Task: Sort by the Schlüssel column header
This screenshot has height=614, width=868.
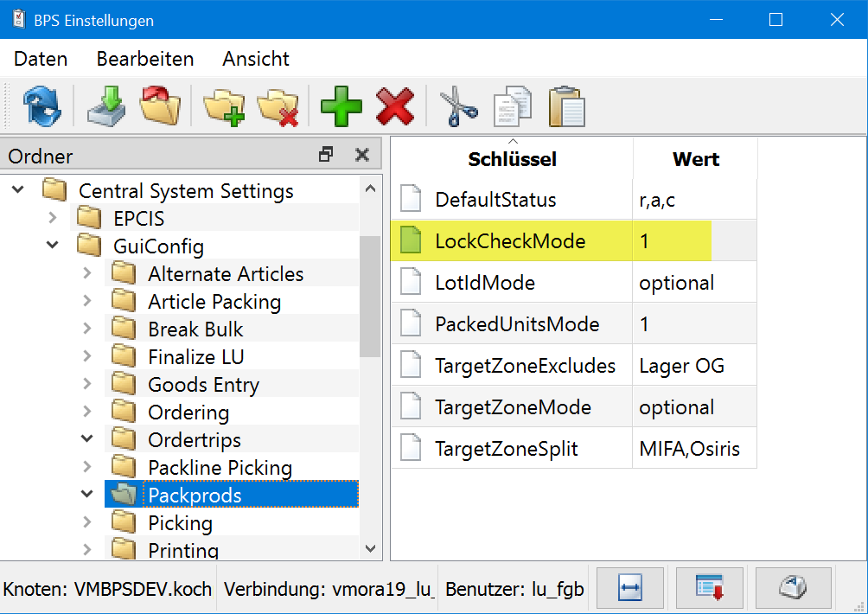Action: pos(512,159)
